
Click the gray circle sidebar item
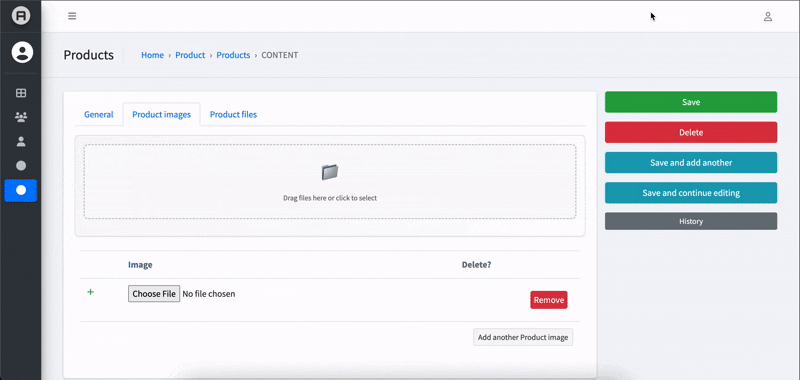coord(21,166)
